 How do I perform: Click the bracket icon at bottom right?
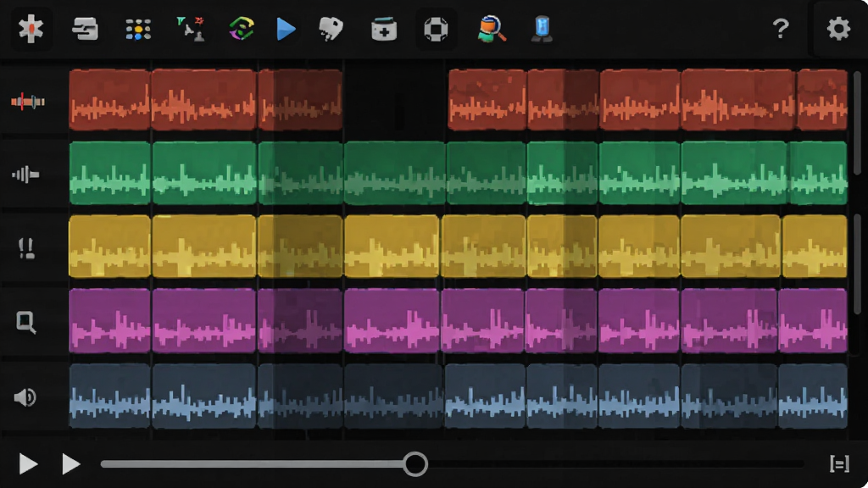(x=839, y=463)
